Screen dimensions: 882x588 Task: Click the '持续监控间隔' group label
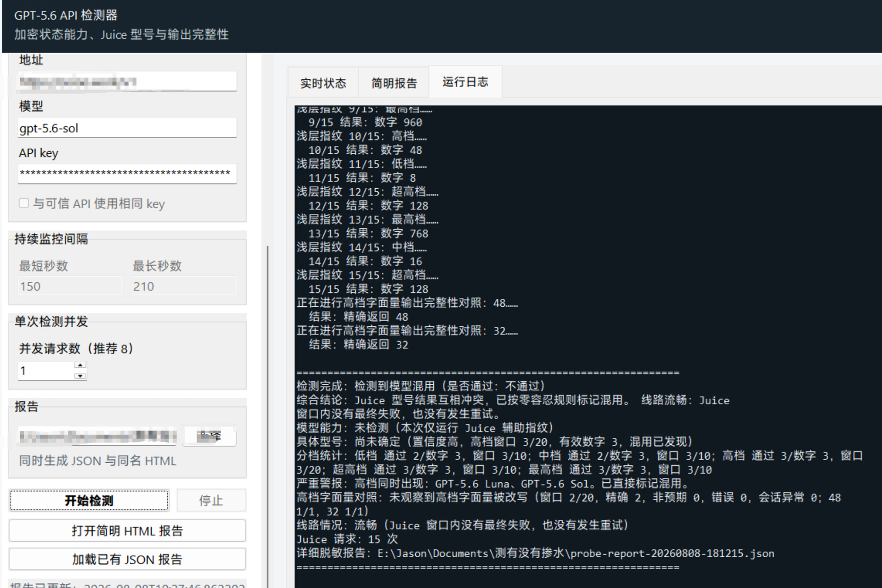[x=51, y=239]
